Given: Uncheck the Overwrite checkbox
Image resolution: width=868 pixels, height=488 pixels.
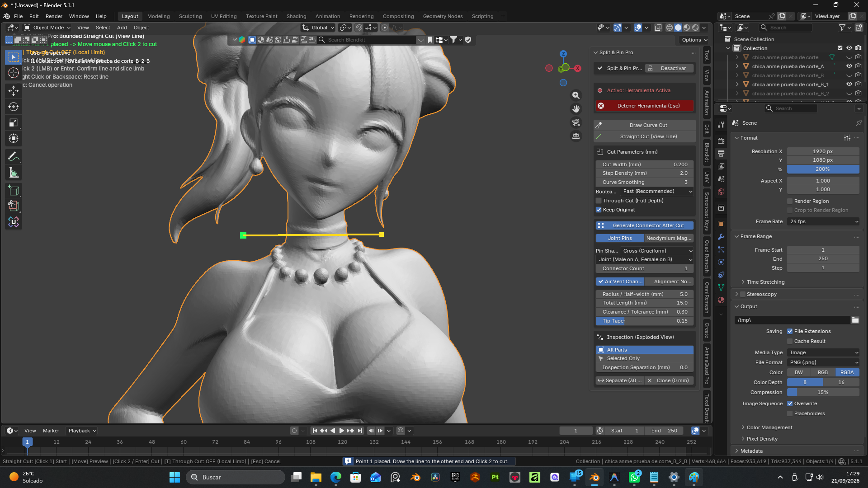Looking at the screenshot, I should click(790, 404).
